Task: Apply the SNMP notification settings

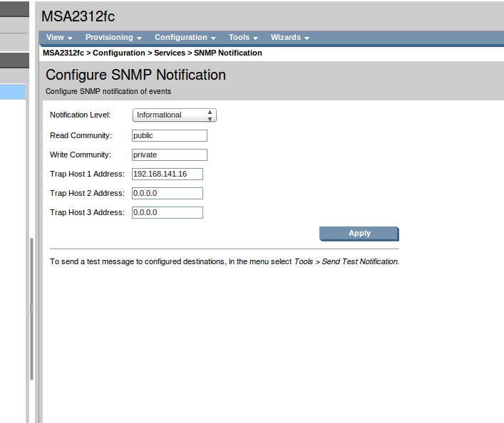Action: coord(359,234)
